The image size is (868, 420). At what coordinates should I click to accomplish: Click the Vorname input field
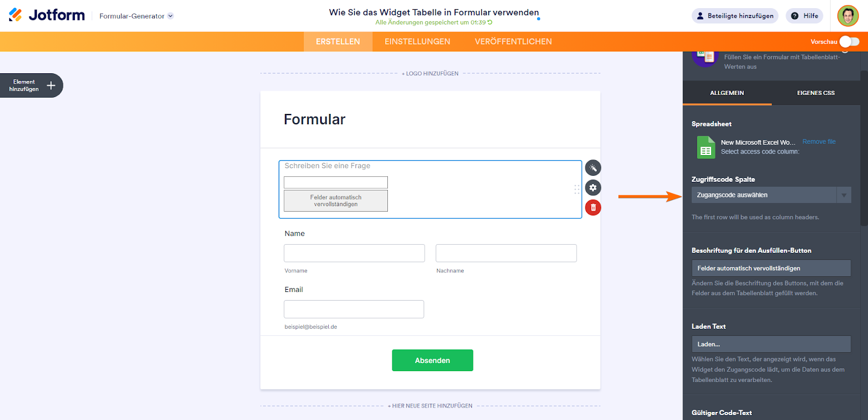[x=354, y=253]
